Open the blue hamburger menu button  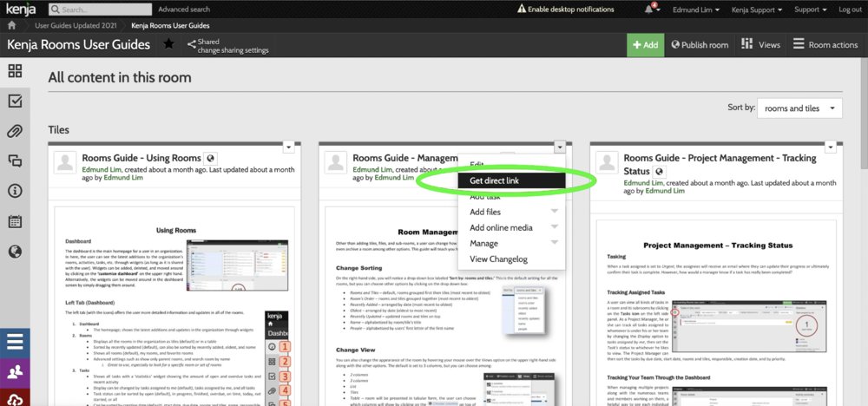[15, 343]
